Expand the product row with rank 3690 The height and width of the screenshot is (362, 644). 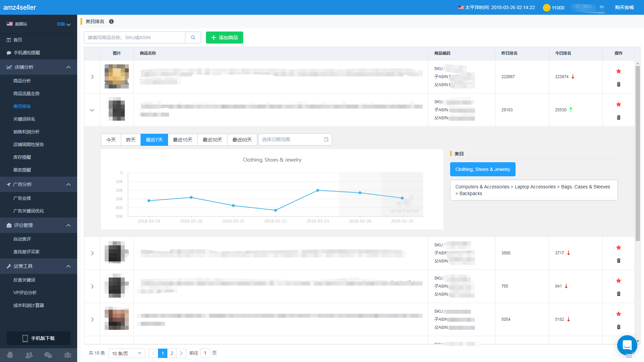point(92,253)
